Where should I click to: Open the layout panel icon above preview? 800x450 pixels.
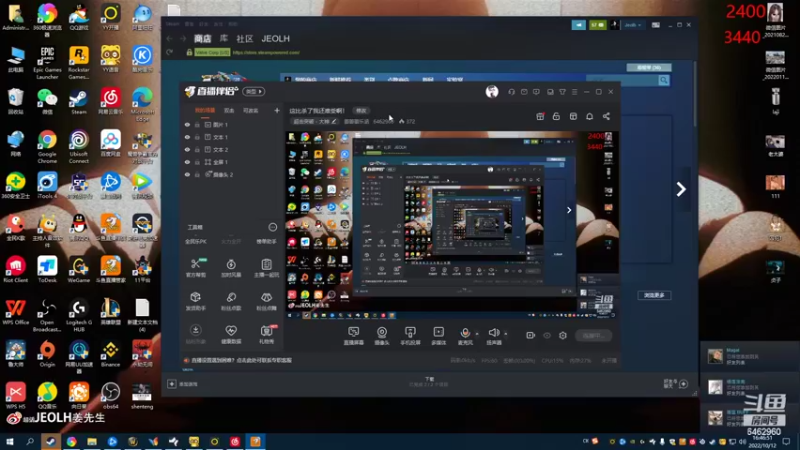click(x=573, y=116)
